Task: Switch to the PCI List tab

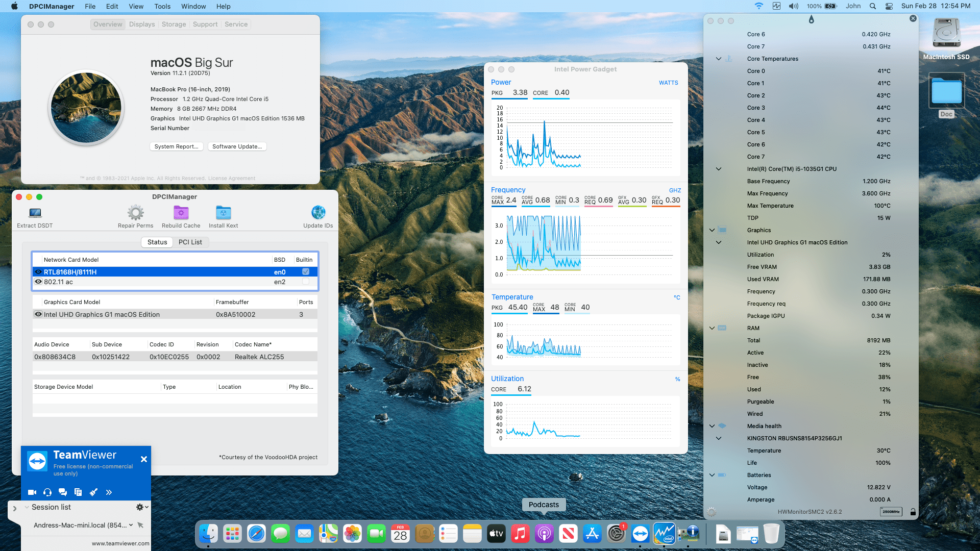Action: point(191,242)
